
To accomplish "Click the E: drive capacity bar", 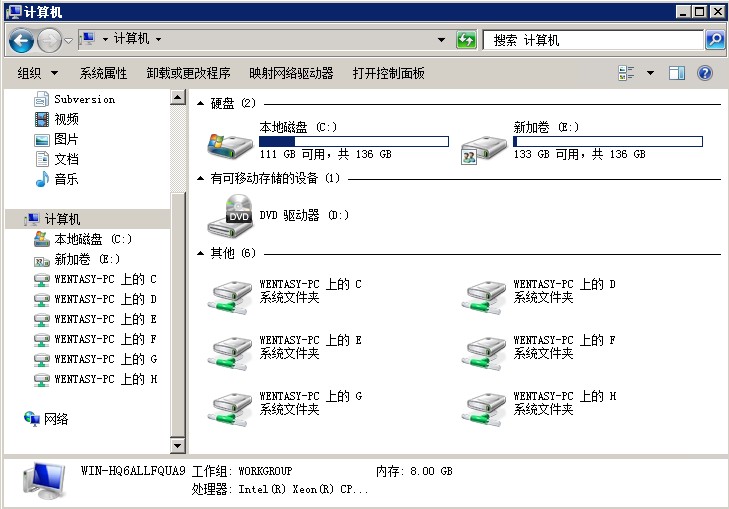I will (608, 141).
